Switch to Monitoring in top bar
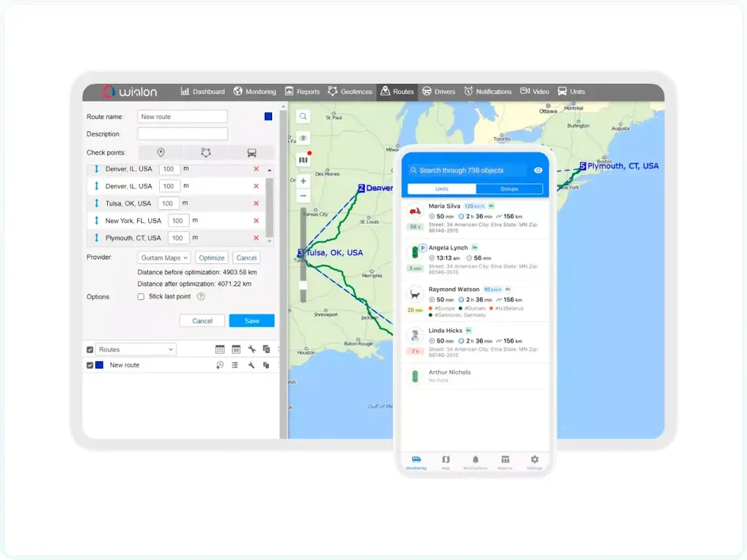This screenshot has height=560, width=747. [255, 91]
